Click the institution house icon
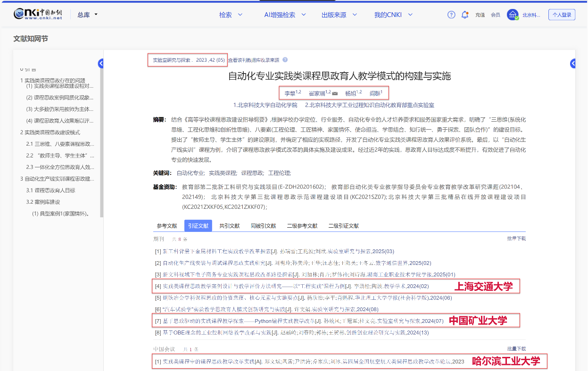 pyautogui.click(x=513, y=15)
